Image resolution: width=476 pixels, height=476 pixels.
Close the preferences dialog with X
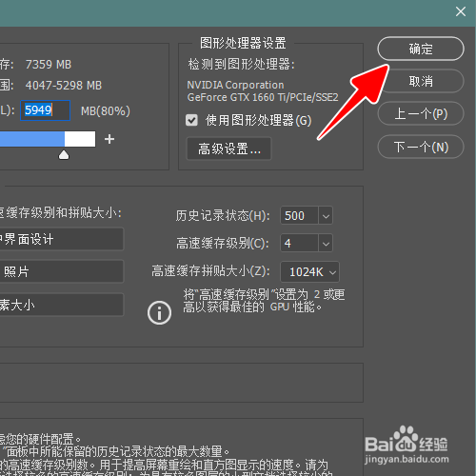(461, 11)
